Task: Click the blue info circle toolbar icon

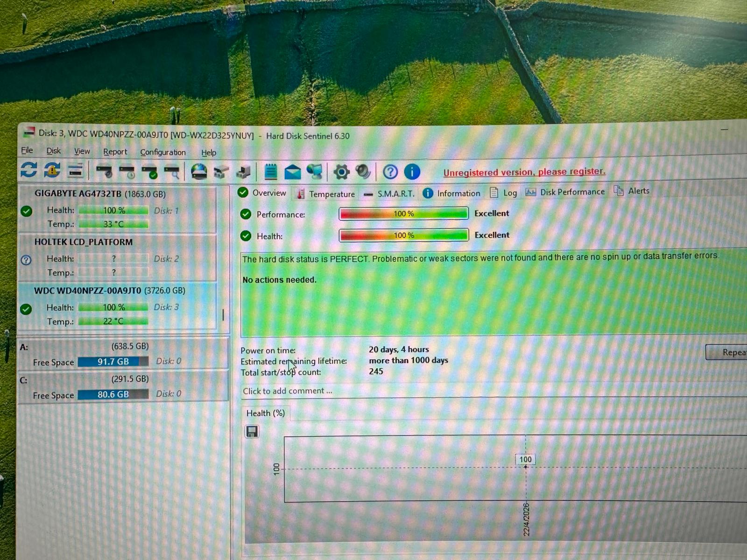Action: [412, 172]
